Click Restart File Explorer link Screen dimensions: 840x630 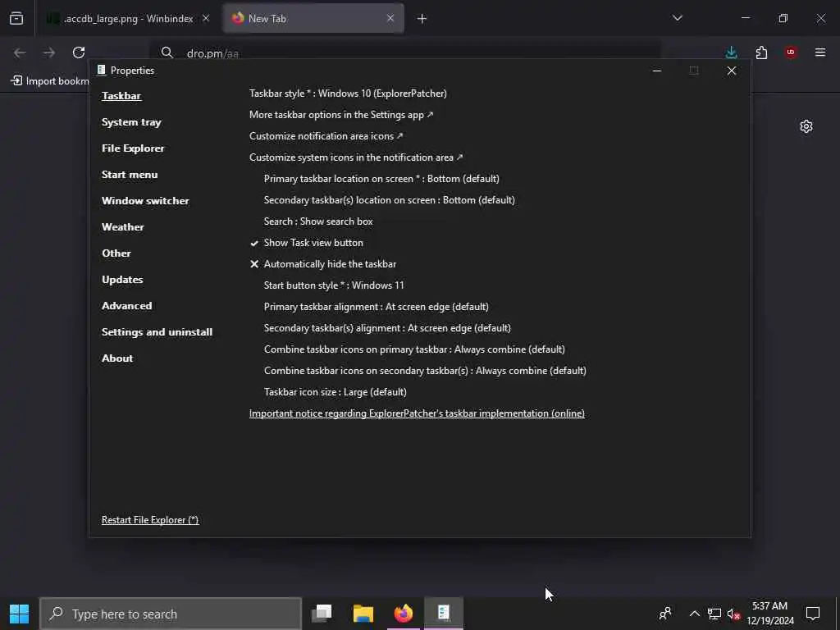(150, 520)
